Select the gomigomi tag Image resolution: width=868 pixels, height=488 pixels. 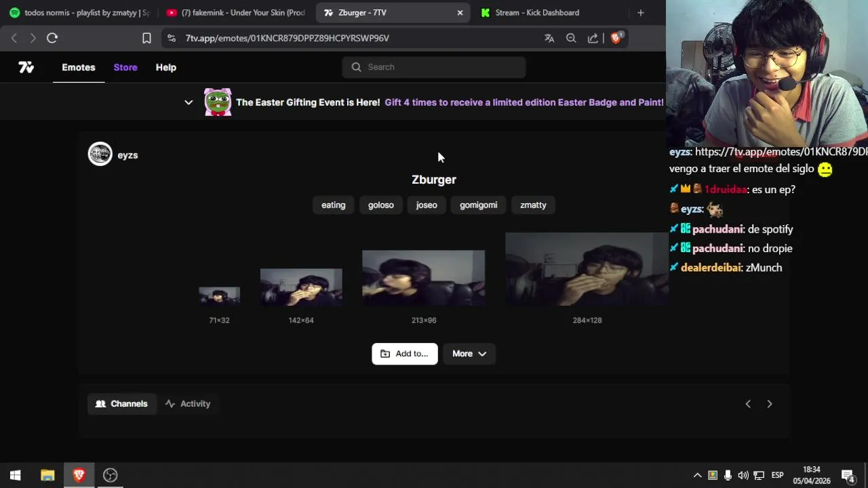pyautogui.click(x=479, y=205)
